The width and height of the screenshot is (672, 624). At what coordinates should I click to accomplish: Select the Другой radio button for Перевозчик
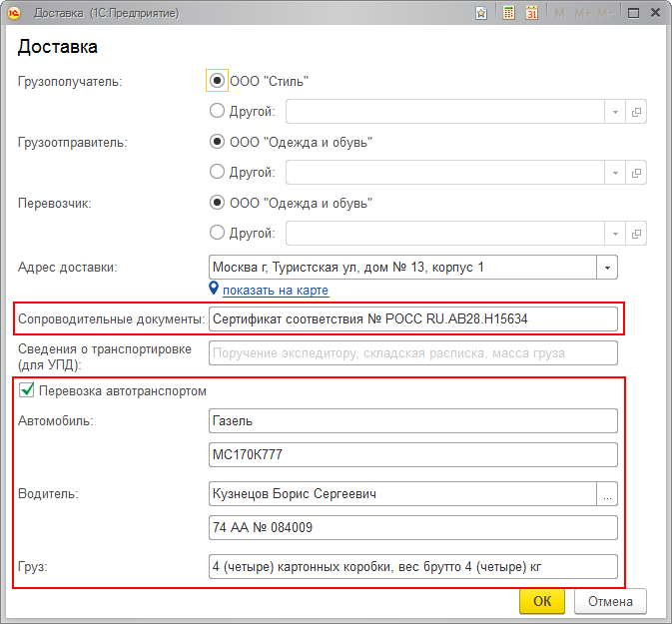coord(217,234)
